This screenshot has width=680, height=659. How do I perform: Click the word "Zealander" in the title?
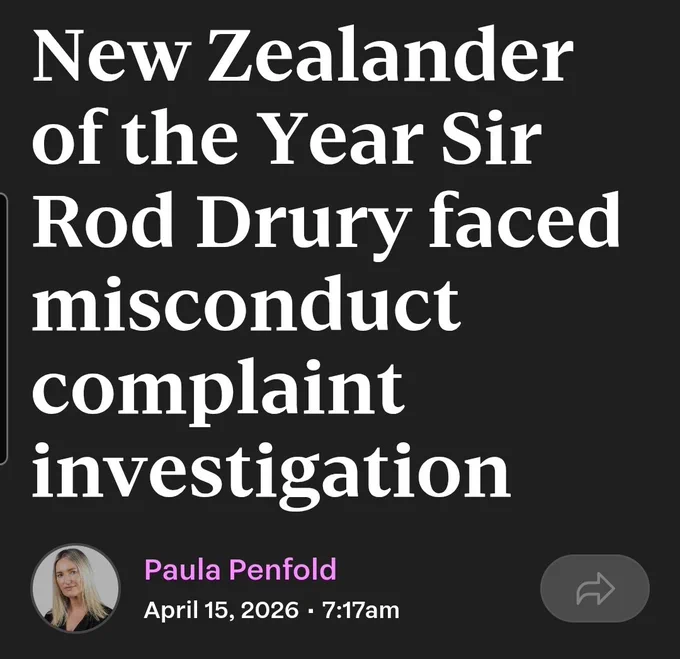[391, 55]
